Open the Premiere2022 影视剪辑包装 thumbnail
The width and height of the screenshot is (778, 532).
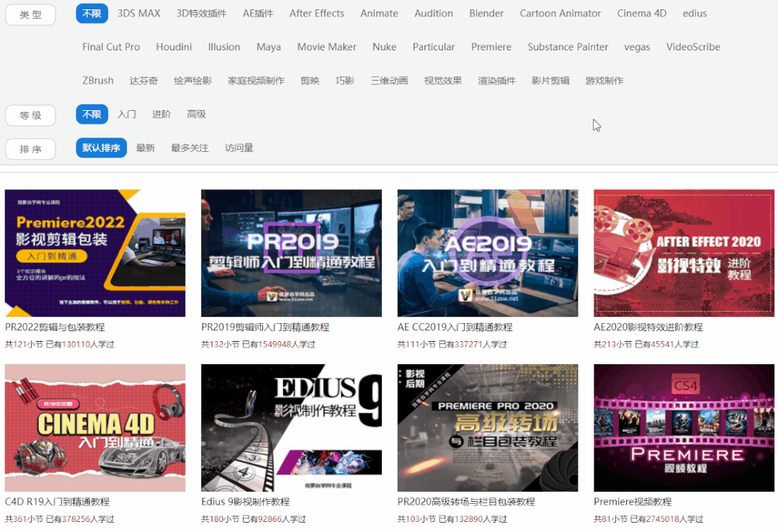tap(95, 253)
